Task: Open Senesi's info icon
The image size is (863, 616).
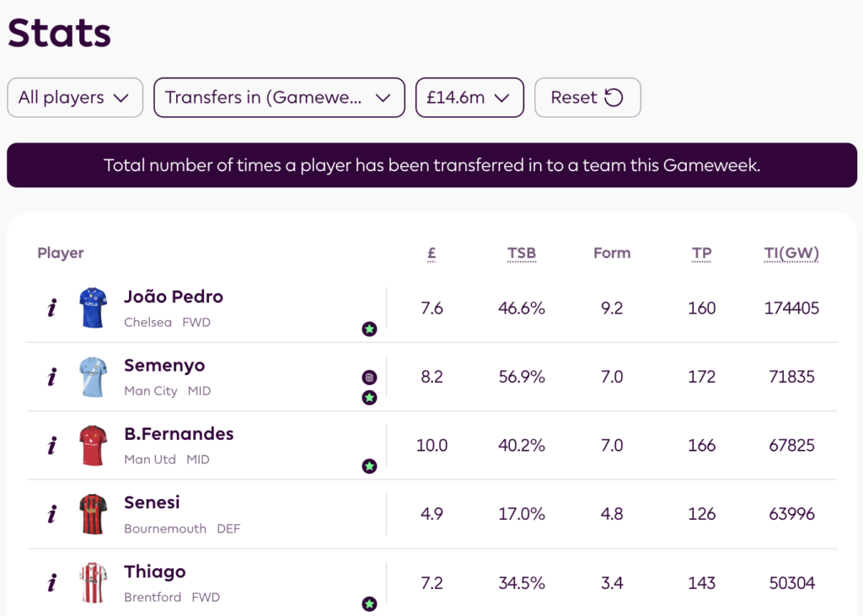Action: click(x=51, y=514)
